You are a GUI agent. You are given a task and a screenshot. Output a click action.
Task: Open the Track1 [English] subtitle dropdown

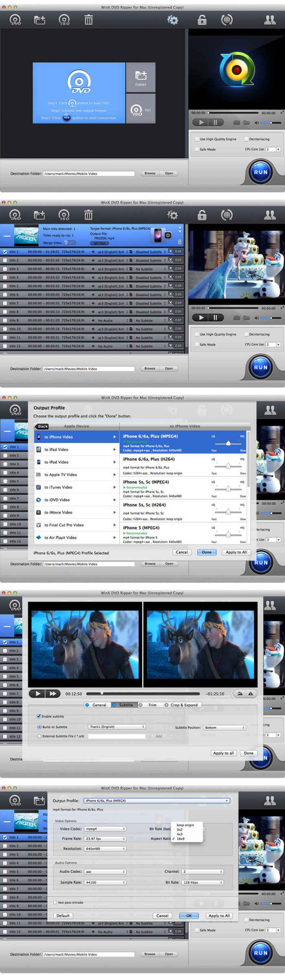117,727
